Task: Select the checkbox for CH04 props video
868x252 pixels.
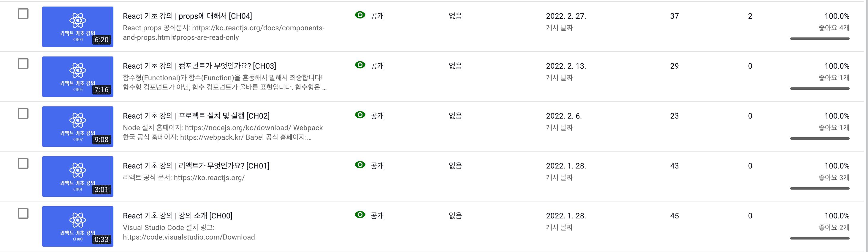Action: pos(23,14)
